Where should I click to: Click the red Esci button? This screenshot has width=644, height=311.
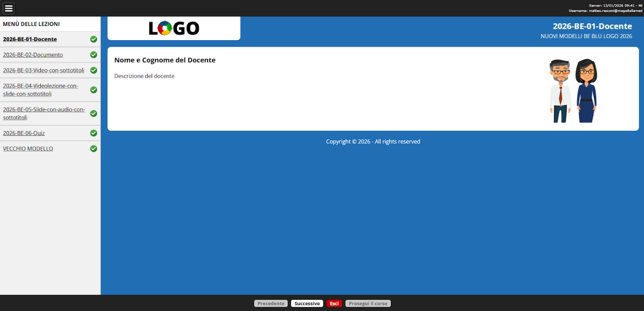(334, 303)
